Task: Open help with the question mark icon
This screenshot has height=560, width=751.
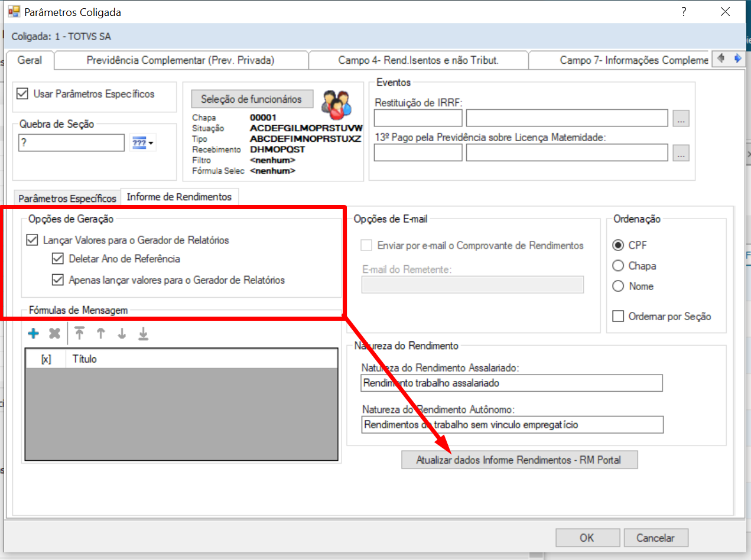Action: (684, 11)
